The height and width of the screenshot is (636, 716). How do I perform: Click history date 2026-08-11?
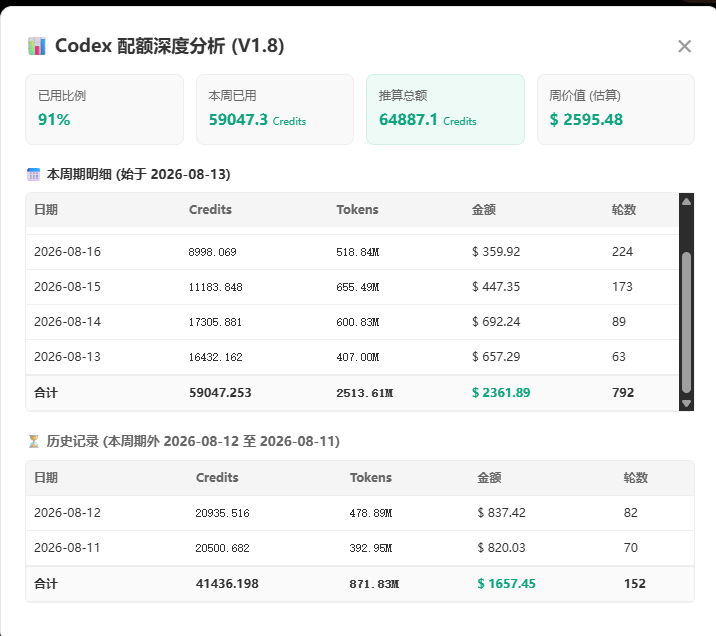click(x=68, y=548)
